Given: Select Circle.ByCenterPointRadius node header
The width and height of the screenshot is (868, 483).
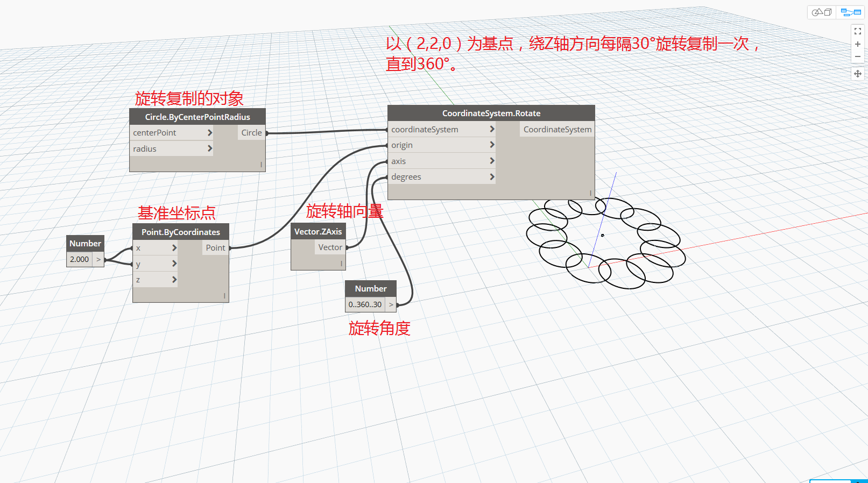Looking at the screenshot, I should [x=197, y=117].
